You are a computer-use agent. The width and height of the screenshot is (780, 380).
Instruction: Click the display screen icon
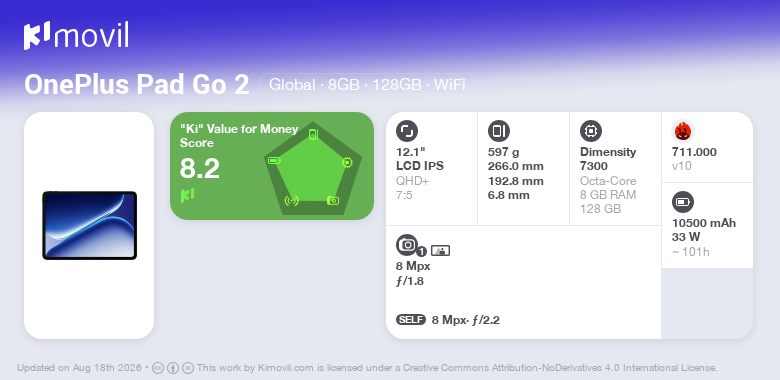click(x=407, y=131)
